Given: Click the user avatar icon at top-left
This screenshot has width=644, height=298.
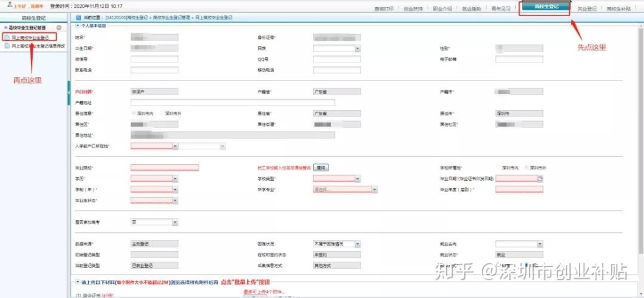Looking at the screenshot, I should pos(10,5).
